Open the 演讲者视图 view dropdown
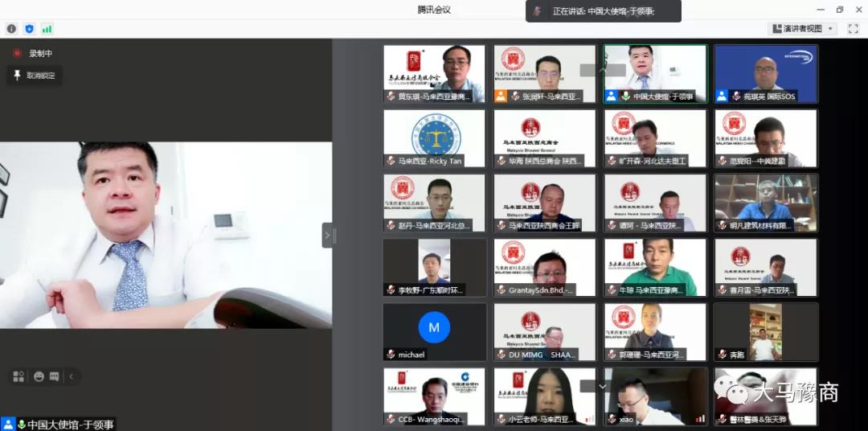Viewport: 868px width, 431px height. pos(803,29)
